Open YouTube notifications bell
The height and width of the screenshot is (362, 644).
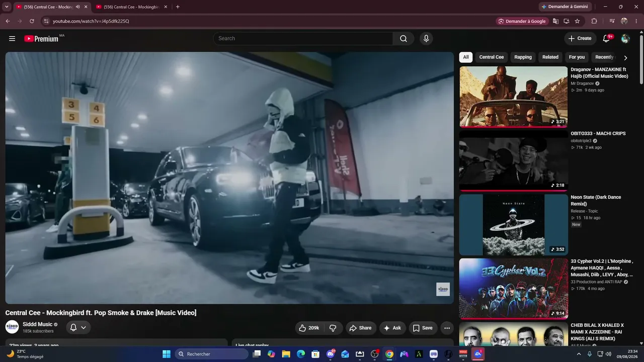click(606, 39)
